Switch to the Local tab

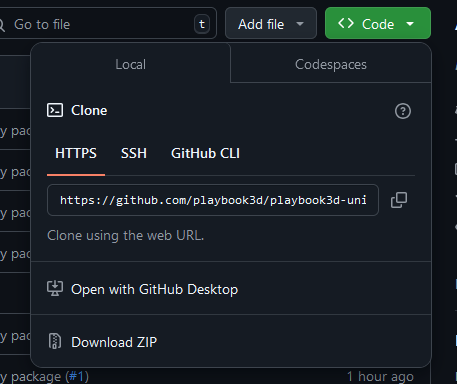tap(130, 64)
